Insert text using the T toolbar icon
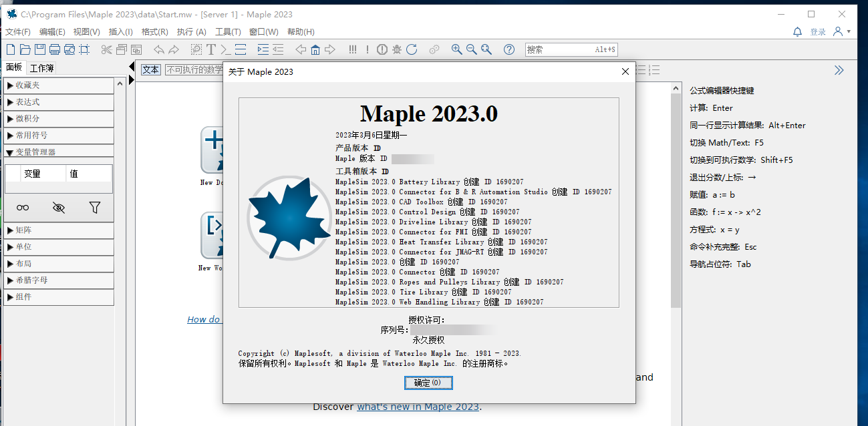 [211, 49]
